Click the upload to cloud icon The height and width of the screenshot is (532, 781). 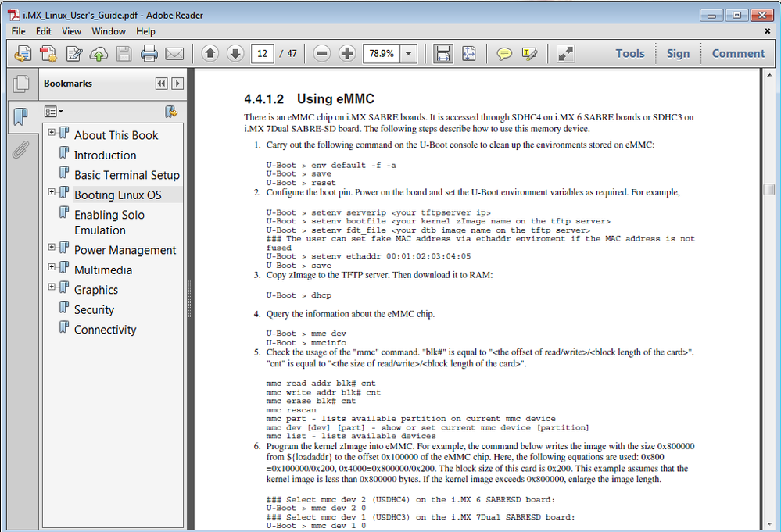99,53
